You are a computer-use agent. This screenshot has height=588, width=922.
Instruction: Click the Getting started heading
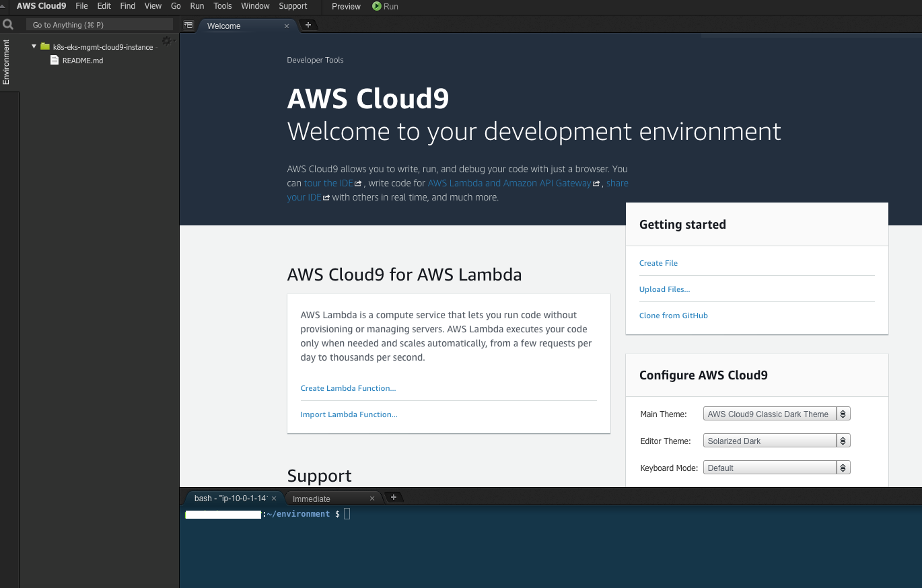tap(682, 225)
